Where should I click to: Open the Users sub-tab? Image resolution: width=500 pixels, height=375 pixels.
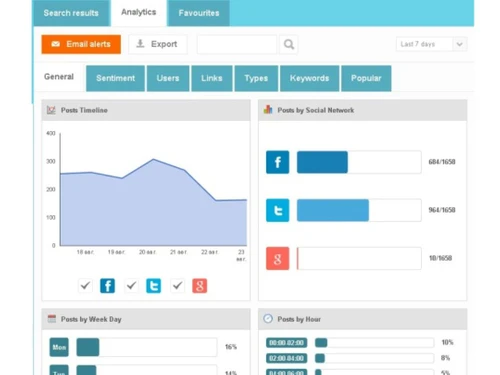point(168,78)
